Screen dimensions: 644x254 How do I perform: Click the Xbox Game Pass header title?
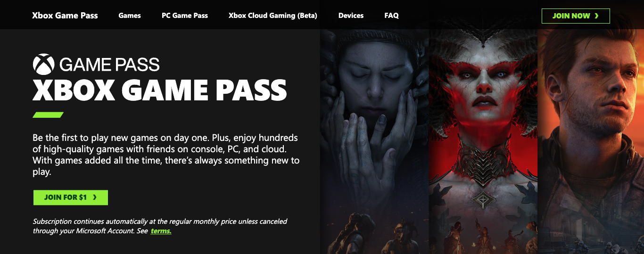(65, 16)
